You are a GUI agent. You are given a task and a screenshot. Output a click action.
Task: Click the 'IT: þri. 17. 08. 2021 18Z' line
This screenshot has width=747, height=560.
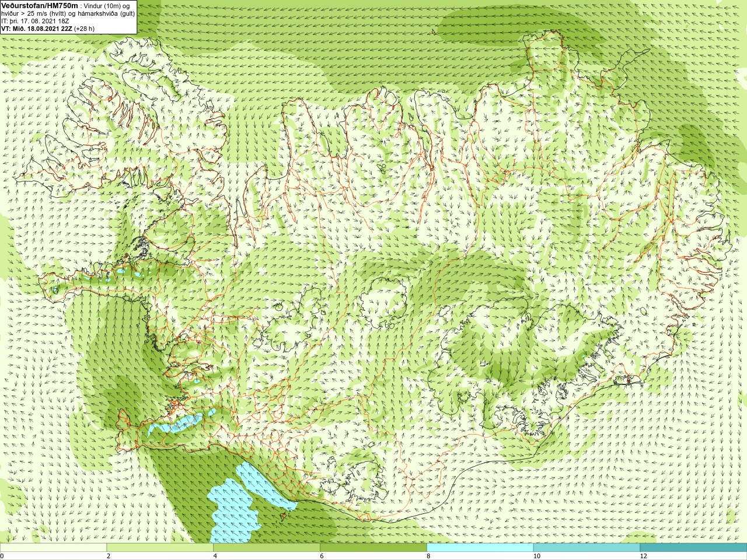[35, 20]
